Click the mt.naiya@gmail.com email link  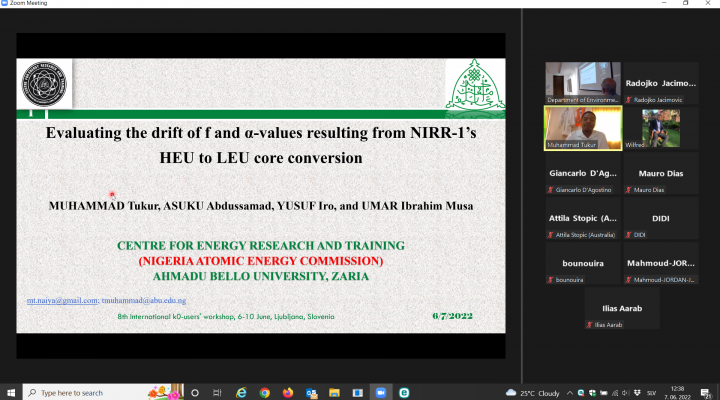click(62, 300)
